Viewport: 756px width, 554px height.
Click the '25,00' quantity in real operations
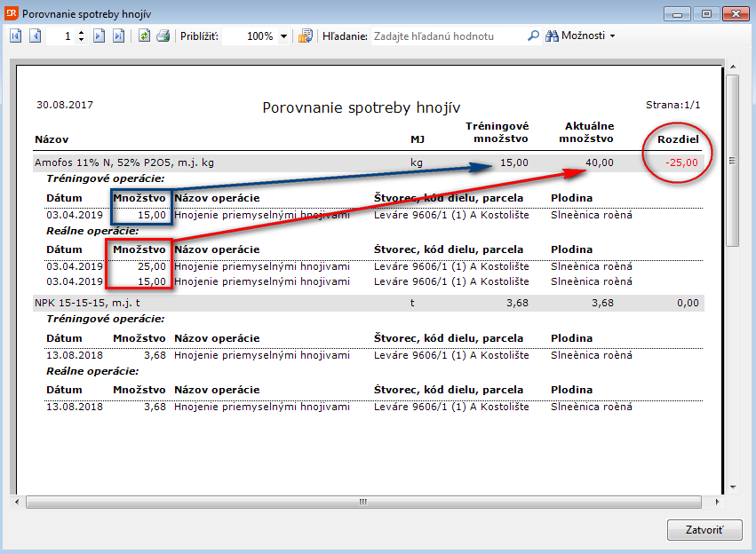[x=152, y=266]
